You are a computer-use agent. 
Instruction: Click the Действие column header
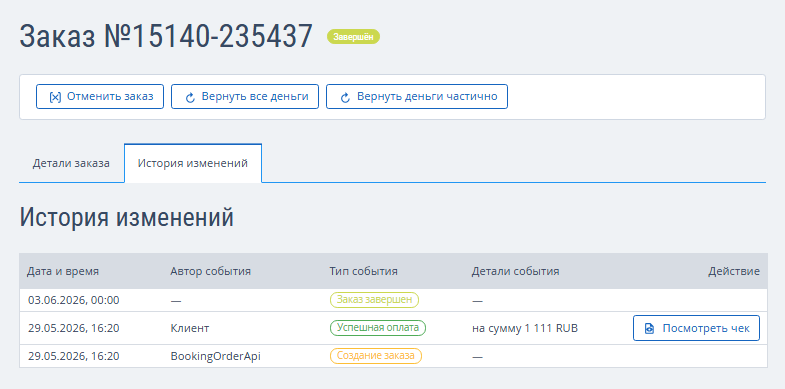click(x=734, y=271)
